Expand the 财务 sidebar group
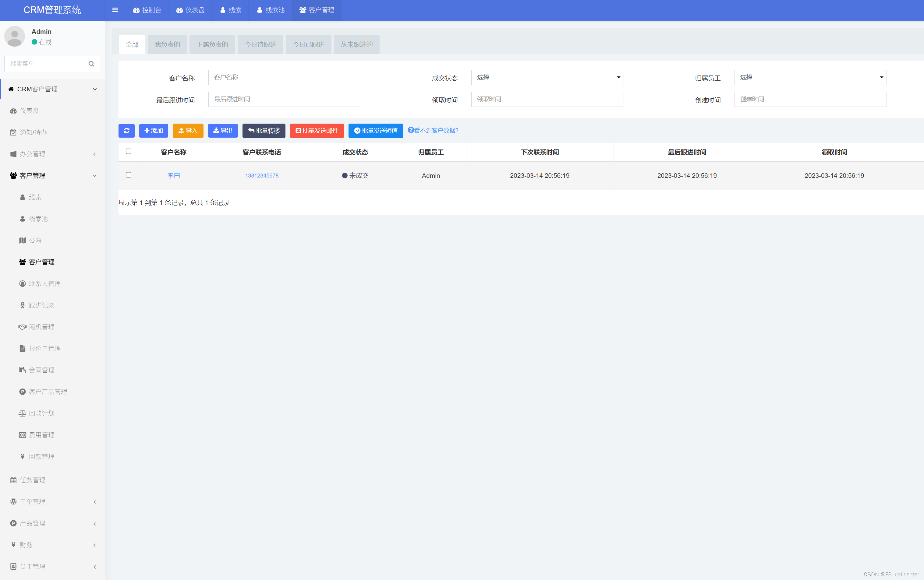This screenshot has width=924, height=580. (x=52, y=545)
